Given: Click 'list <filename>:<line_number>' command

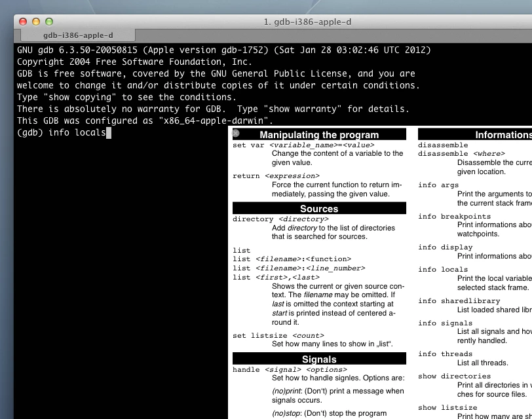Looking at the screenshot, I should coord(299,268).
